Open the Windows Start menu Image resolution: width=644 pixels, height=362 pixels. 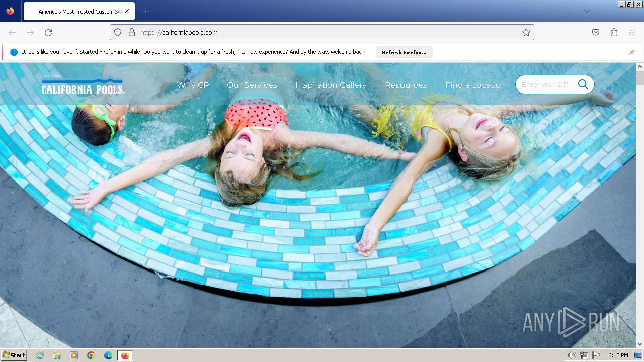tap(14, 355)
